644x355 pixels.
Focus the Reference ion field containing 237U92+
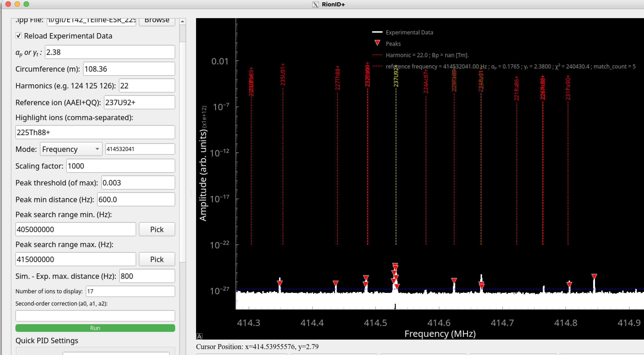[x=140, y=102]
